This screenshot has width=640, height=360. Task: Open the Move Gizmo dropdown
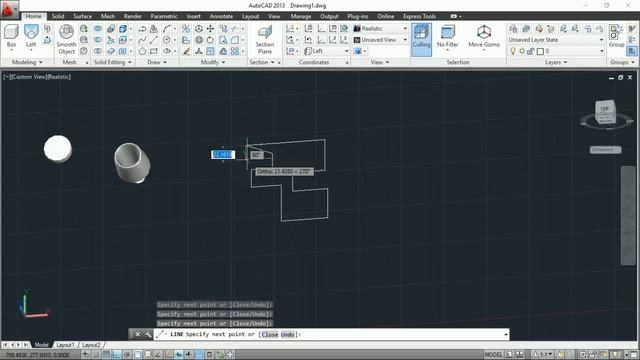click(484, 38)
